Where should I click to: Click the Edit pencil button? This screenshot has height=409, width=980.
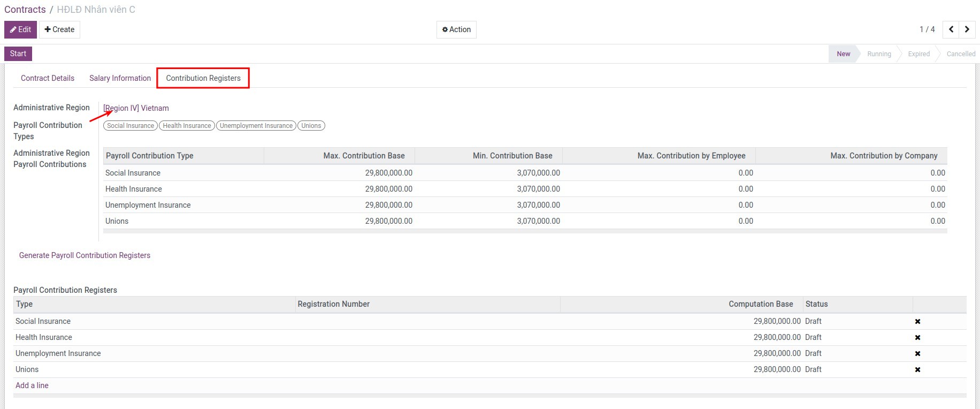[20, 29]
